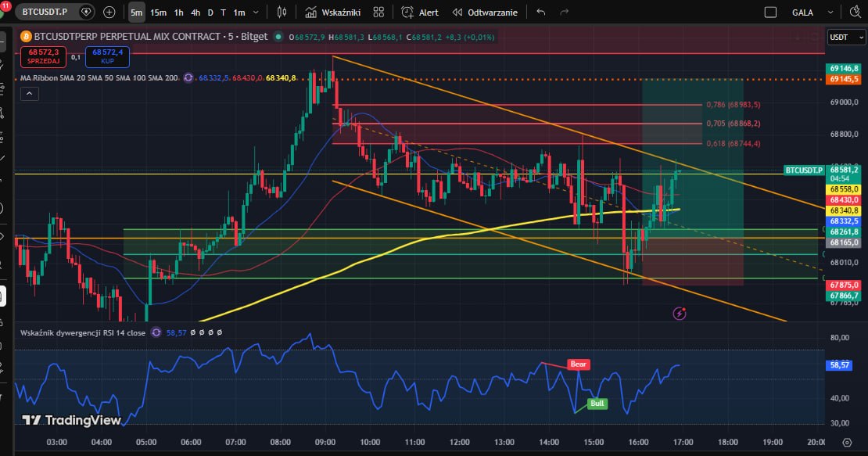Click the order quantity 0,1 value
This screenshot has width=868, height=456.
(x=76, y=57)
